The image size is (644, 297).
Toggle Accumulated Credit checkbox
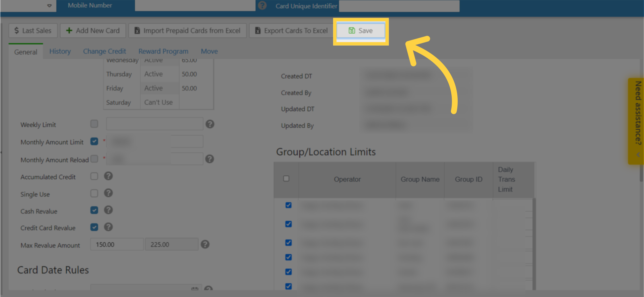tap(94, 176)
